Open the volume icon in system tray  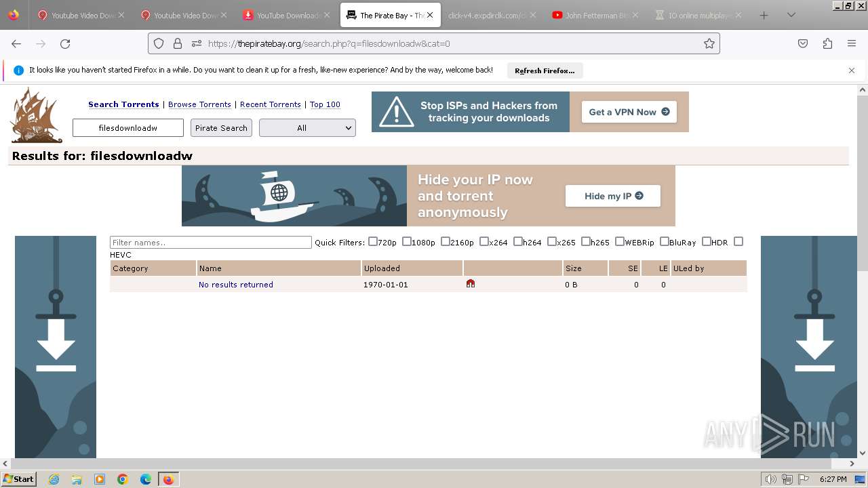[x=771, y=479]
